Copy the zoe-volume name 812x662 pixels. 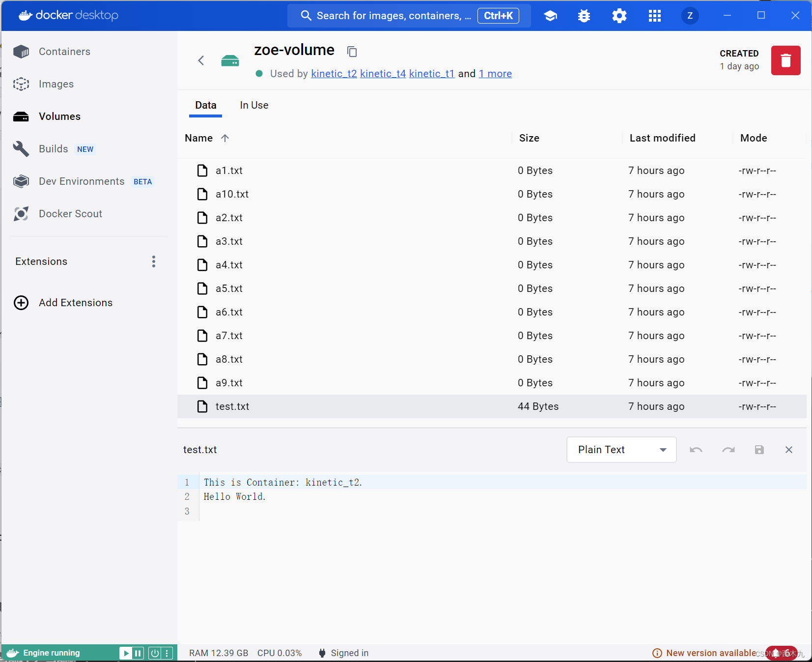pyautogui.click(x=352, y=51)
